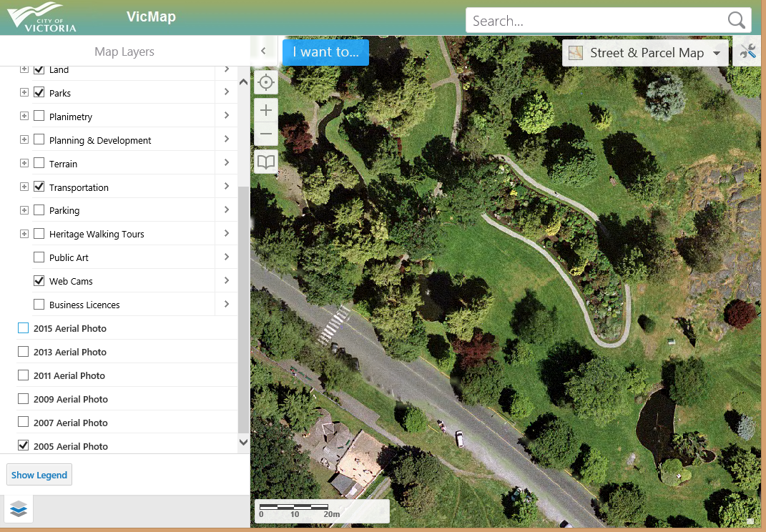The image size is (766, 532).
Task: Collapse the Map Layers side panel arrow
Action: (263, 51)
